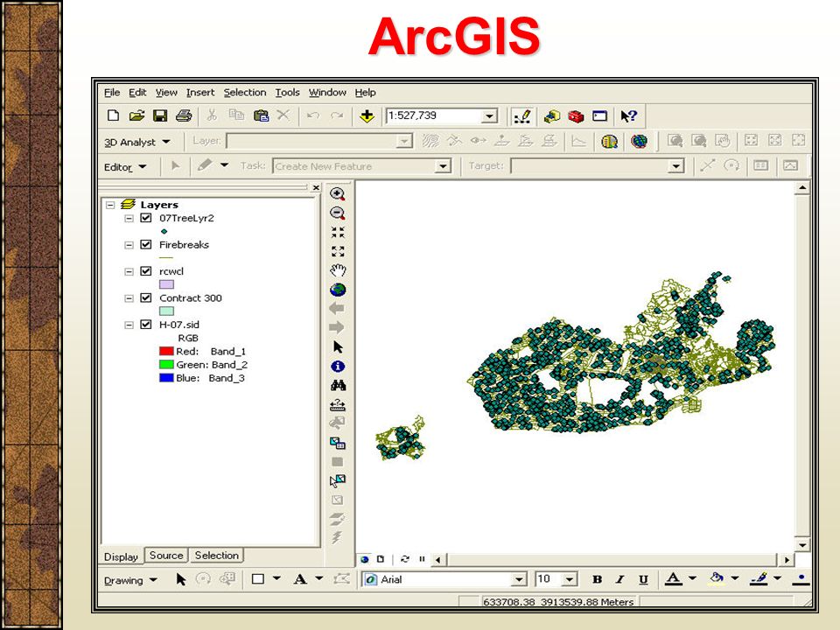Open the ArcToolbox red toolbox icon
The image size is (840, 630).
tap(576, 116)
